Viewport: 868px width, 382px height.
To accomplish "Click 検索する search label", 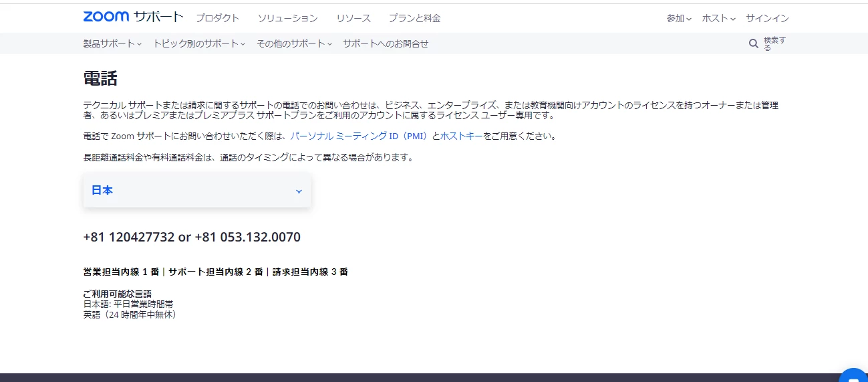I will 775,43.
